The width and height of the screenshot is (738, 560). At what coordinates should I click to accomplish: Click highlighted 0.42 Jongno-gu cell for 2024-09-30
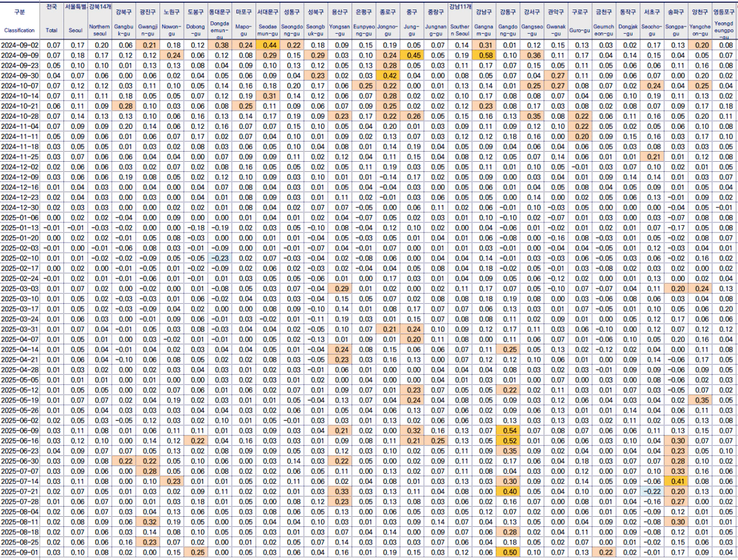pyautogui.click(x=389, y=75)
